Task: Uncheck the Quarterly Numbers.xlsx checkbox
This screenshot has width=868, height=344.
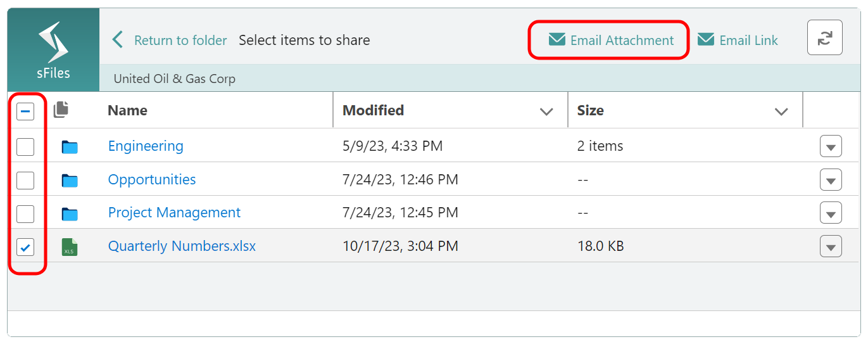Action: pos(25,246)
